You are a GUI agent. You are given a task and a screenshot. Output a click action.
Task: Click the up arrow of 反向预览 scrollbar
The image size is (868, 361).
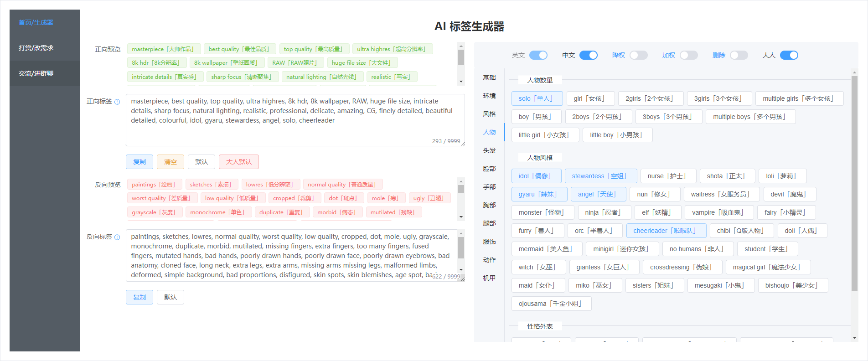[461, 181]
